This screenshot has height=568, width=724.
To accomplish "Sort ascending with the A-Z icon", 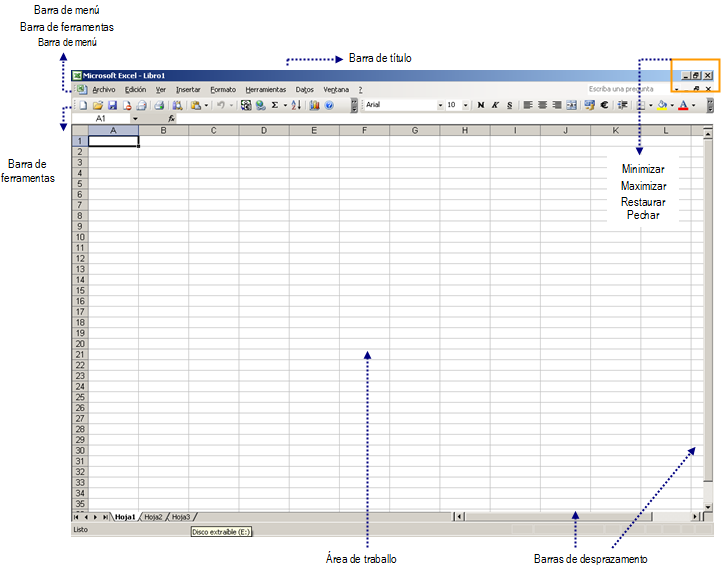I will (x=296, y=104).
